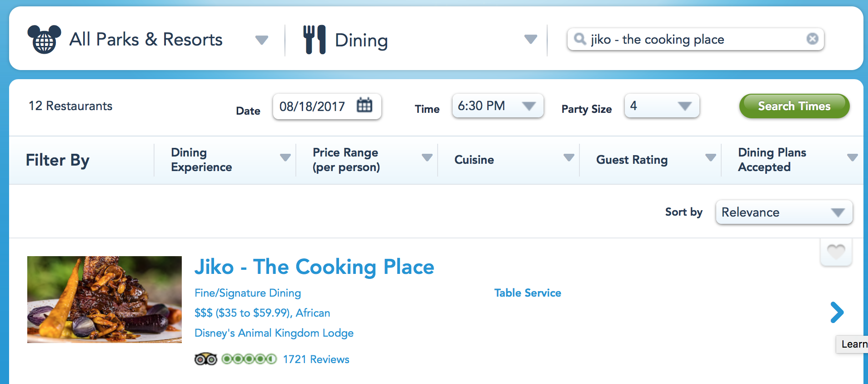Image resolution: width=868 pixels, height=384 pixels.
Task: Open the Time 6:30 PM dropdown
Action: click(x=498, y=106)
